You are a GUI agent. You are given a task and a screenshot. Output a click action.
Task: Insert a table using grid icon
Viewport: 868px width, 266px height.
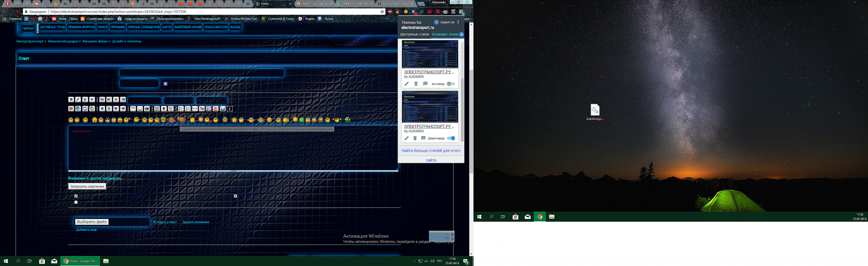(157, 108)
